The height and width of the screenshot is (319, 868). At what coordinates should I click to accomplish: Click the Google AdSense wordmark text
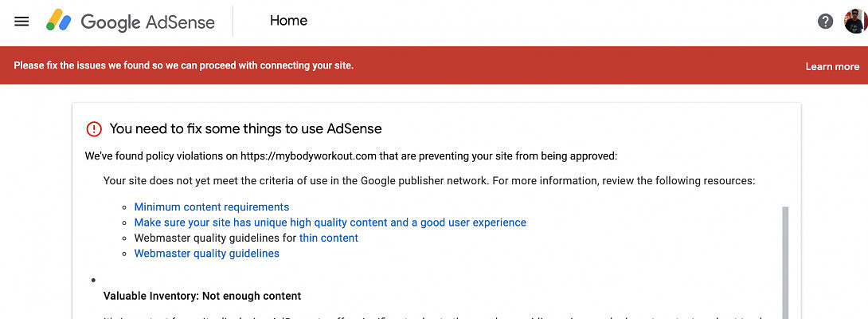[148, 22]
